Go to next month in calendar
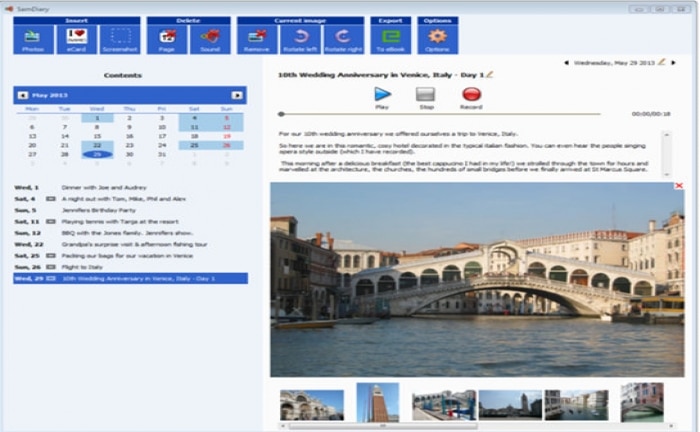This screenshot has height=432, width=700. point(239,95)
